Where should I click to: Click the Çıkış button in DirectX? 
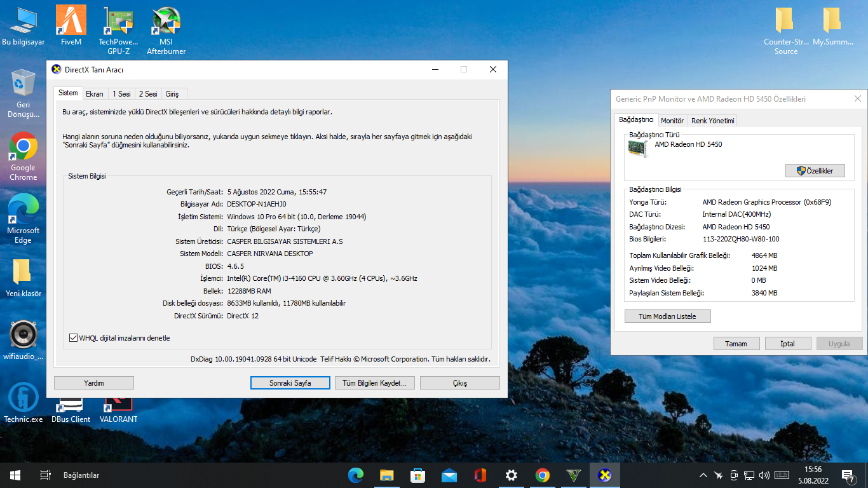[460, 383]
